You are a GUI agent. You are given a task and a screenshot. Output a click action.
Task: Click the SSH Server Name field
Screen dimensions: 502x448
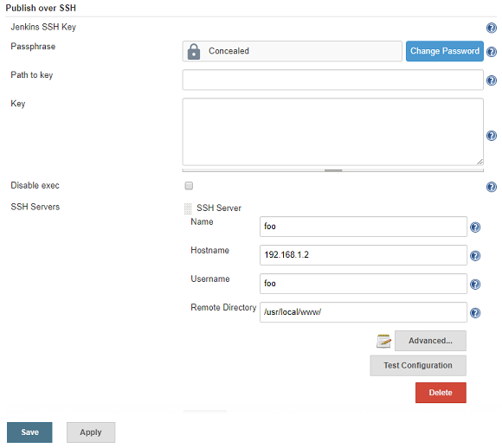click(363, 227)
